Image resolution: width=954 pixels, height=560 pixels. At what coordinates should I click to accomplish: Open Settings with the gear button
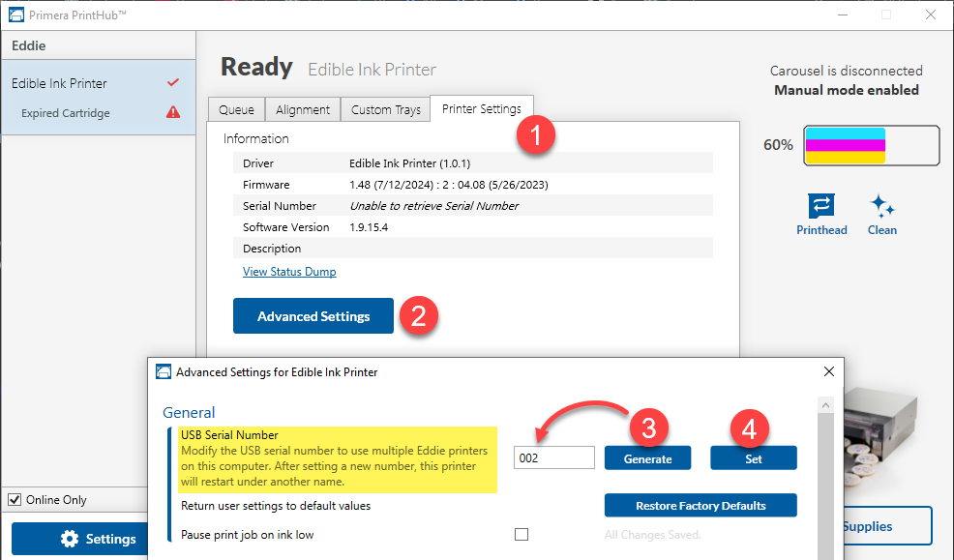(x=79, y=539)
